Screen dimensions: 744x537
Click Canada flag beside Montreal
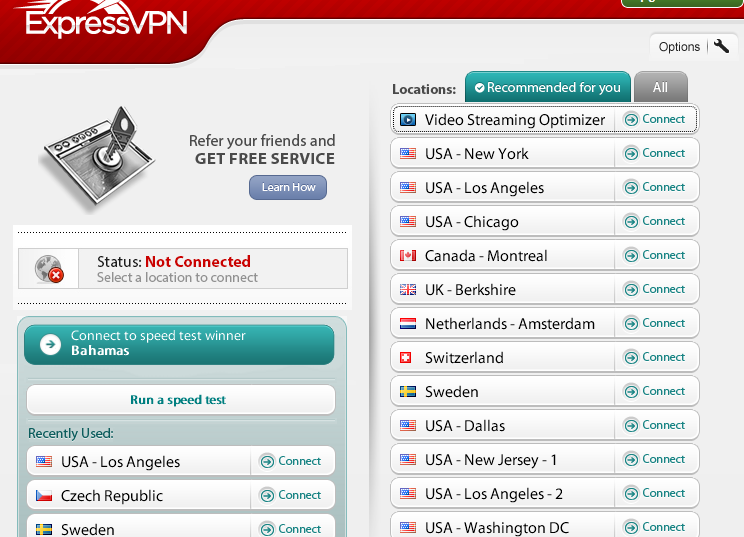[408, 256]
